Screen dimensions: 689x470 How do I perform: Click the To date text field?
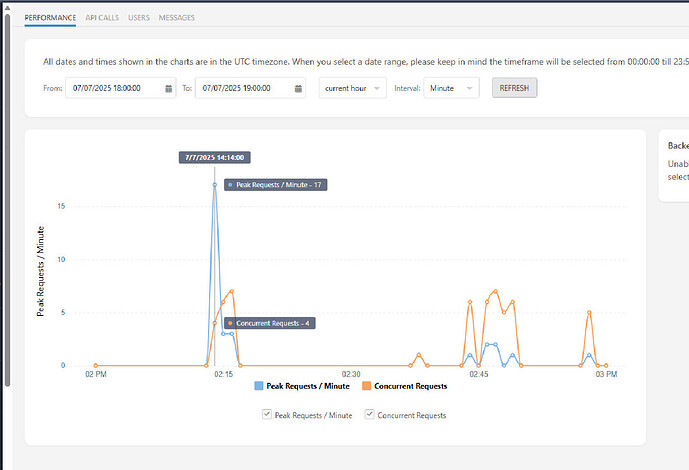(244, 88)
